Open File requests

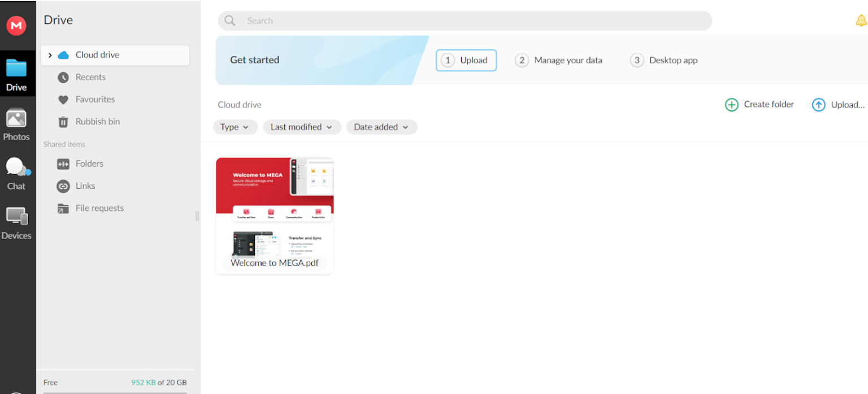(99, 208)
